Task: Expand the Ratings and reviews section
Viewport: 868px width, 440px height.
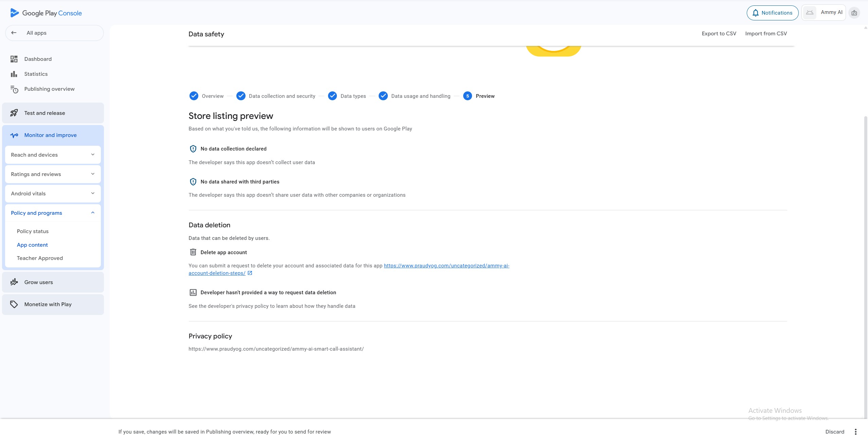Action: tap(53, 174)
